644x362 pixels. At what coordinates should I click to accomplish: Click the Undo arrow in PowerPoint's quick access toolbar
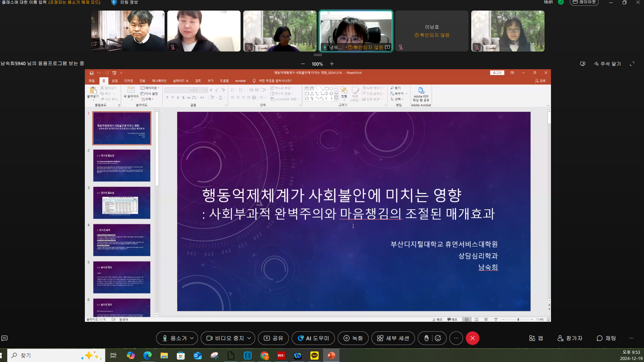(98, 73)
